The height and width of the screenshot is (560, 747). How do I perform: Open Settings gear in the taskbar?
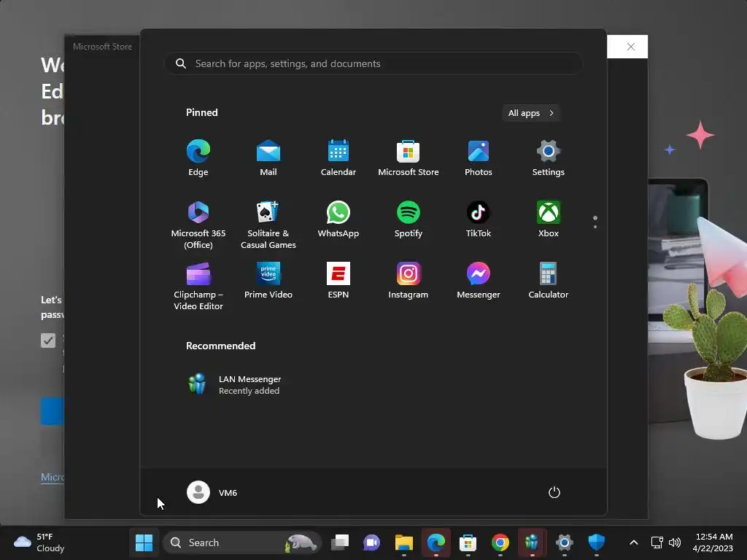click(565, 542)
